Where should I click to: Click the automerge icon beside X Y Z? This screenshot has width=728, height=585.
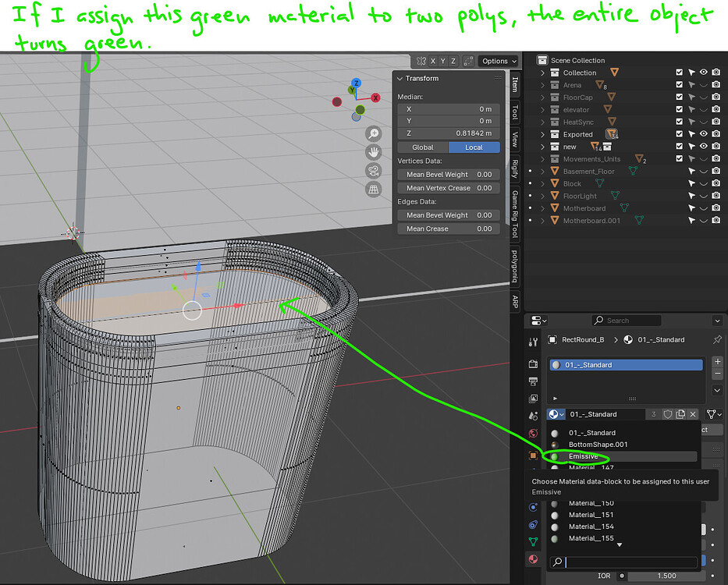[421, 61]
